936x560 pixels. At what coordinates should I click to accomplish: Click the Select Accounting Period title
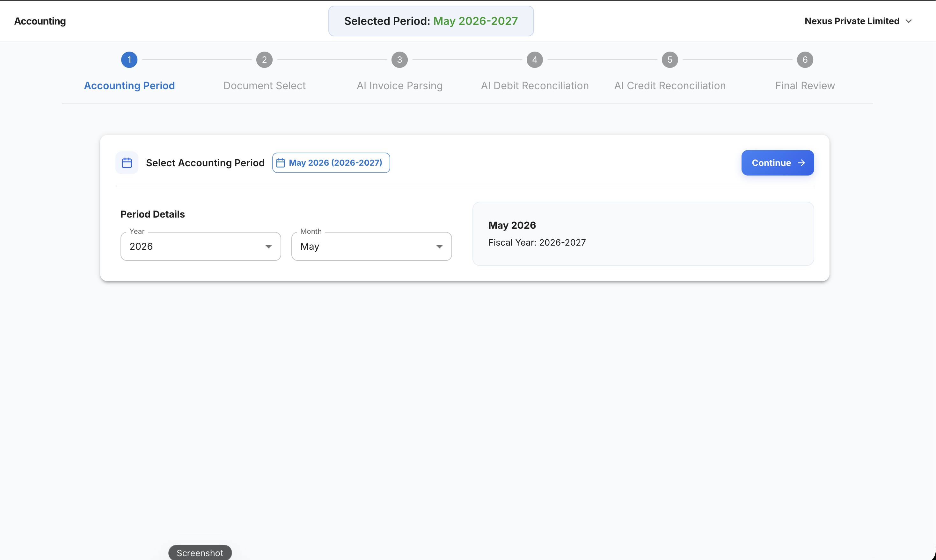click(205, 163)
